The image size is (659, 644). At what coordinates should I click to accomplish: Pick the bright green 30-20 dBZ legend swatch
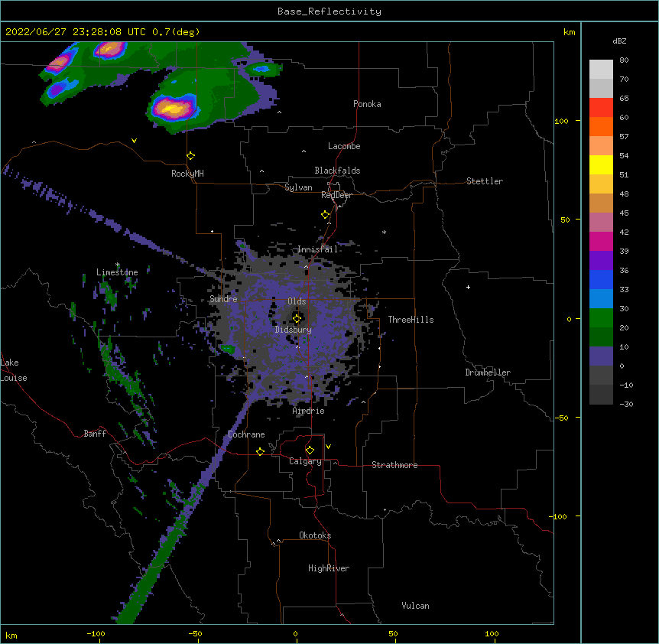click(601, 318)
